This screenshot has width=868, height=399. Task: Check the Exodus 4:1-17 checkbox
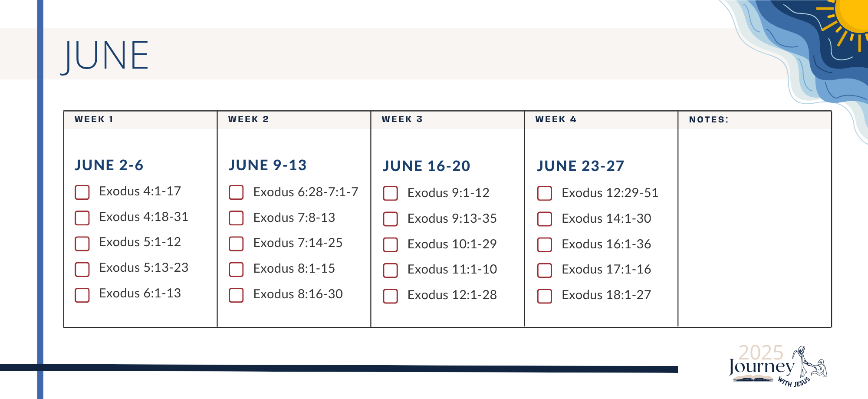[82, 192]
